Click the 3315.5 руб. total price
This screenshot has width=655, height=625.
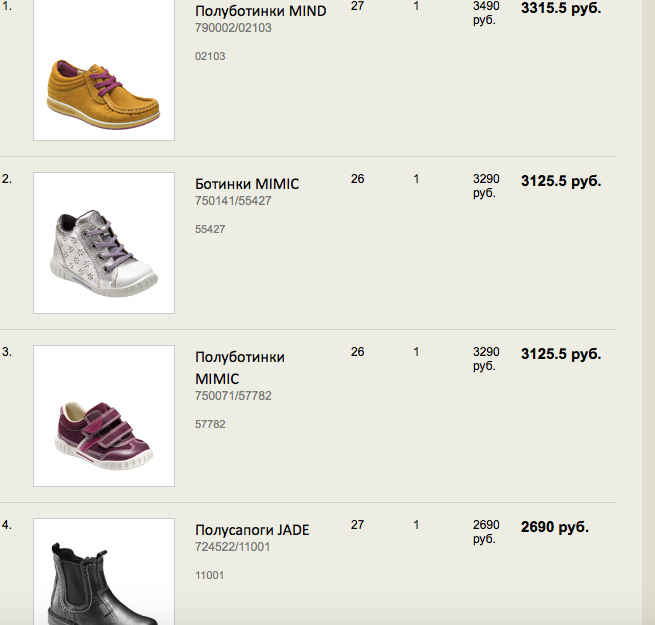561,8
